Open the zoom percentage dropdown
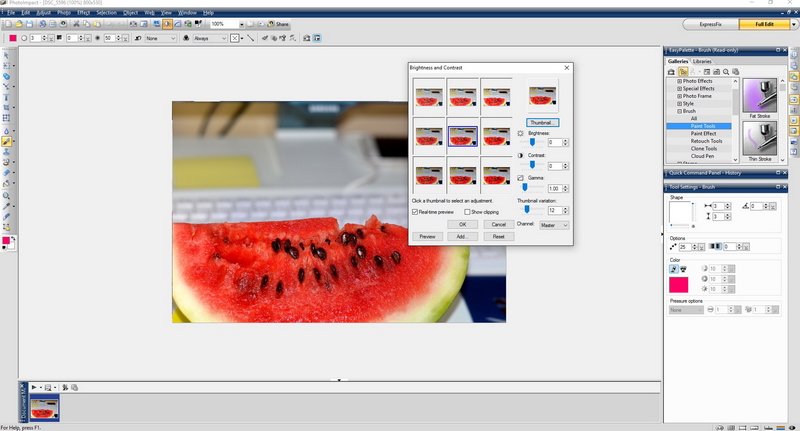 coord(242,23)
